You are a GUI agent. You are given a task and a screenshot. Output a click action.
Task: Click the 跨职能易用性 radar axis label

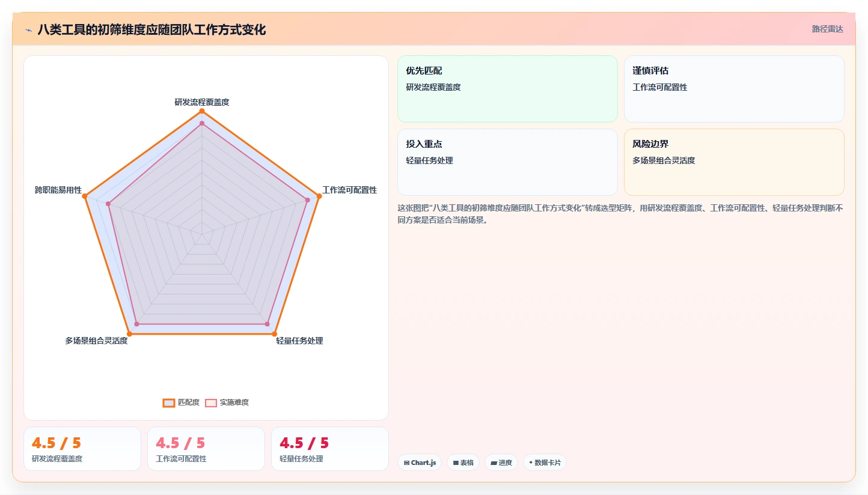tap(58, 190)
